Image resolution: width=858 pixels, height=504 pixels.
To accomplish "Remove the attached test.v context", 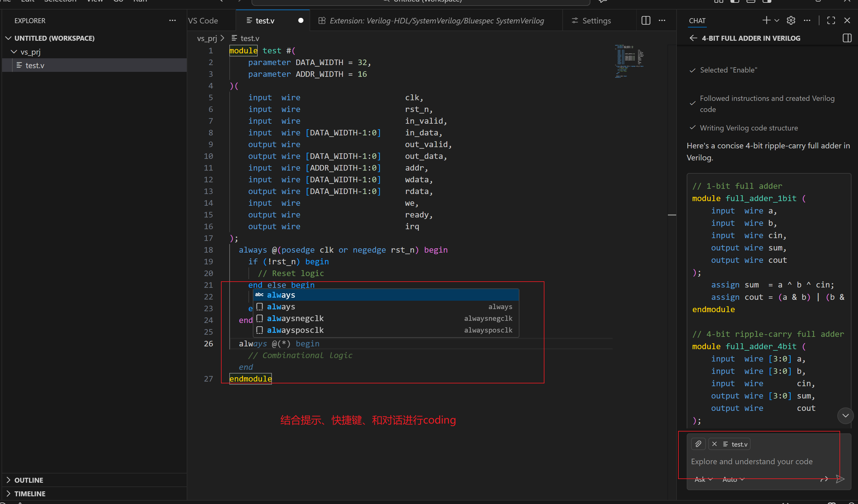I will [714, 444].
